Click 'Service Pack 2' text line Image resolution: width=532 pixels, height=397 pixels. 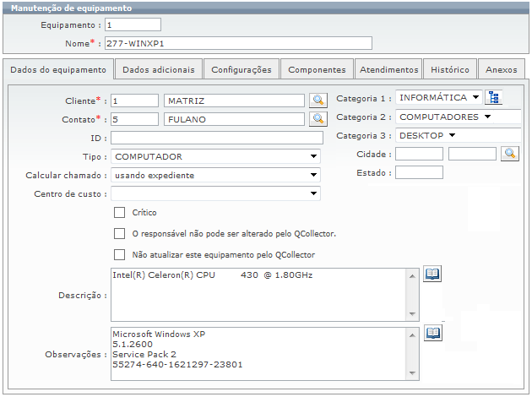tap(144, 354)
